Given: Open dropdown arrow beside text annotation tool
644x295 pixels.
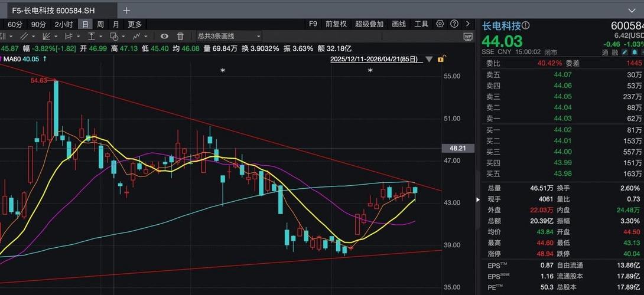Looking at the screenshot, I should coord(100,37).
